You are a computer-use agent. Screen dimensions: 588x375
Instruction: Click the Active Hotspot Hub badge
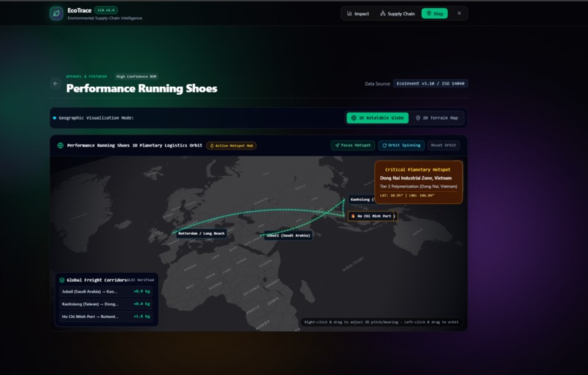tap(231, 145)
